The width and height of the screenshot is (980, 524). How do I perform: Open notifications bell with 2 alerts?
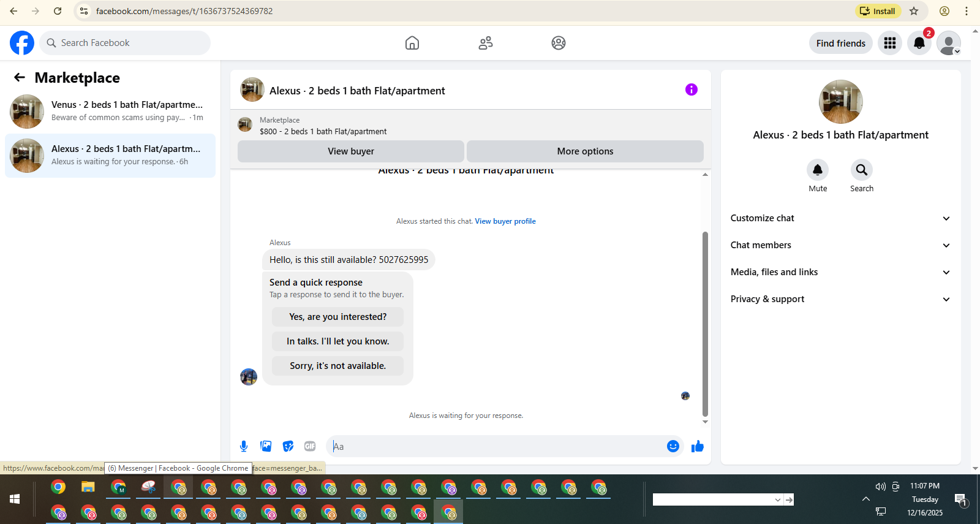[x=919, y=43]
